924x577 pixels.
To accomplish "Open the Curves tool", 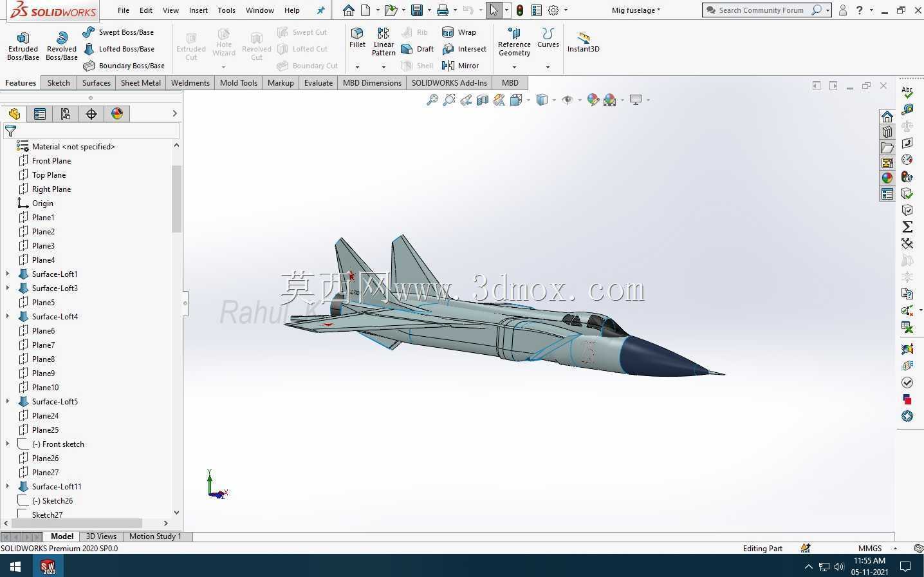I will (548, 38).
